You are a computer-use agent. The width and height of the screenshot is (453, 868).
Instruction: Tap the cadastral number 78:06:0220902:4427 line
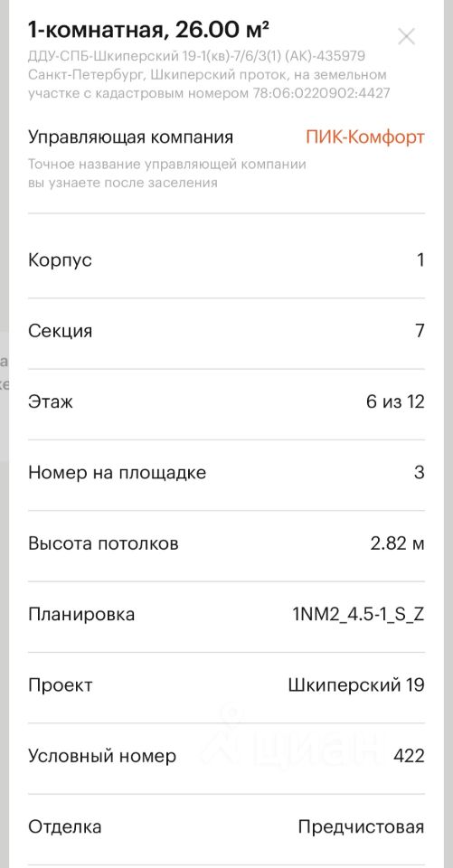coord(210,93)
